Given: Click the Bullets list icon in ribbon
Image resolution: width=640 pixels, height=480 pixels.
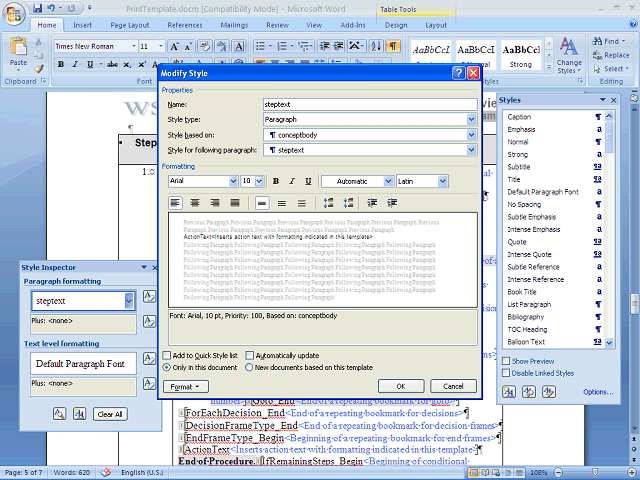Looking at the screenshot, I should click(260, 46).
